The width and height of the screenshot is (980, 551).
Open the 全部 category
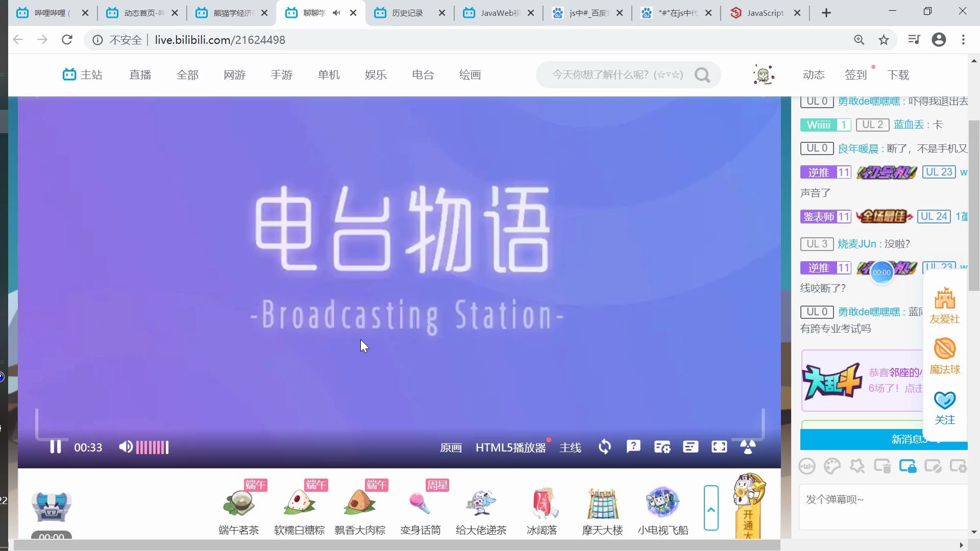187,75
